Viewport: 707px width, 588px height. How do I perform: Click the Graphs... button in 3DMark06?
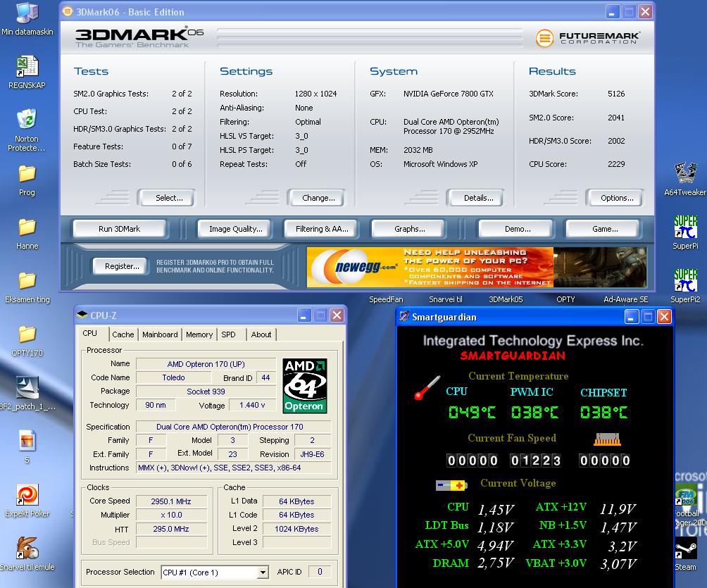pyautogui.click(x=409, y=229)
